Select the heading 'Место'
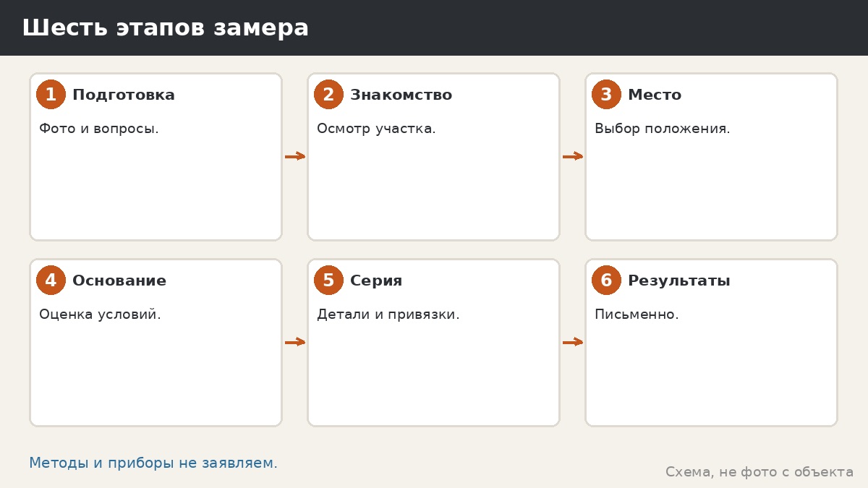 tap(655, 95)
